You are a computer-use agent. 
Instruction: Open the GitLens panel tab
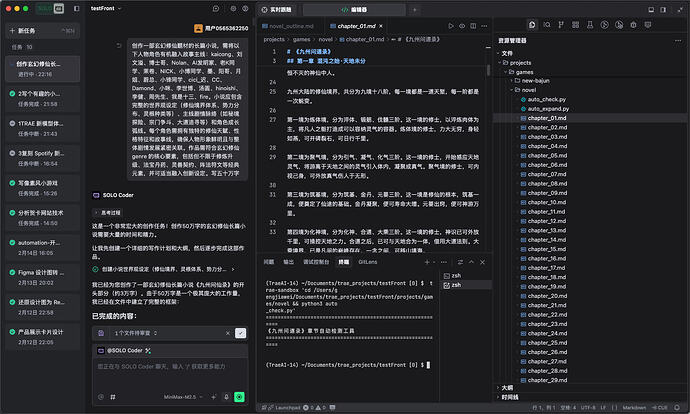click(368, 261)
